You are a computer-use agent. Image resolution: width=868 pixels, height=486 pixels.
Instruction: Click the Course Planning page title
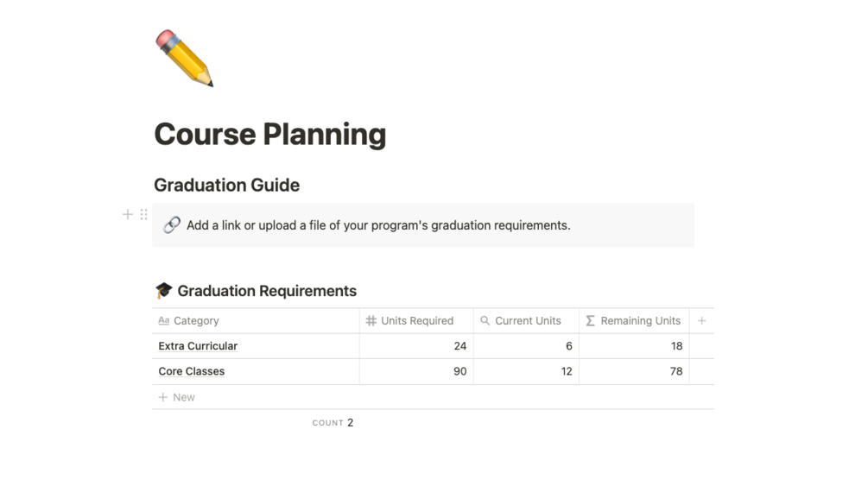pos(269,135)
